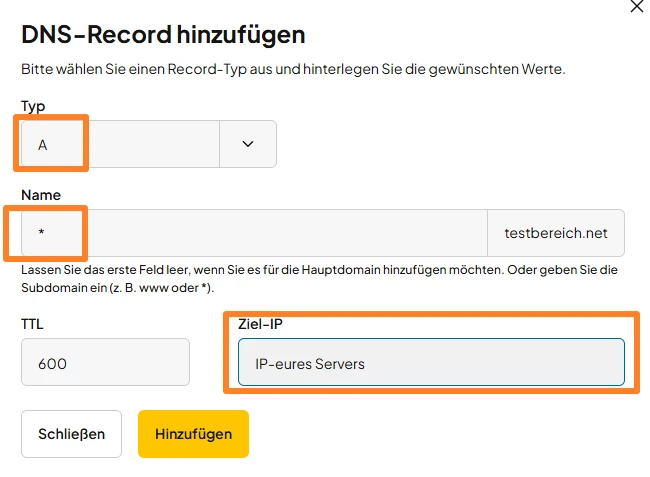Open the Typ dropdown chevron
This screenshot has height=477, width=650.
pyautogui.click(x=248, y=144)
